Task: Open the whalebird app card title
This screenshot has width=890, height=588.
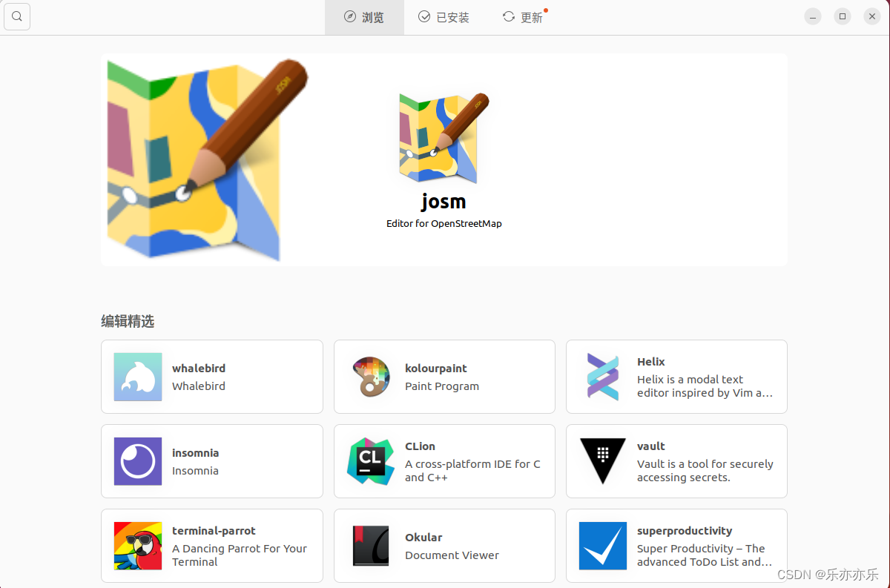Action: pos(199,369)
